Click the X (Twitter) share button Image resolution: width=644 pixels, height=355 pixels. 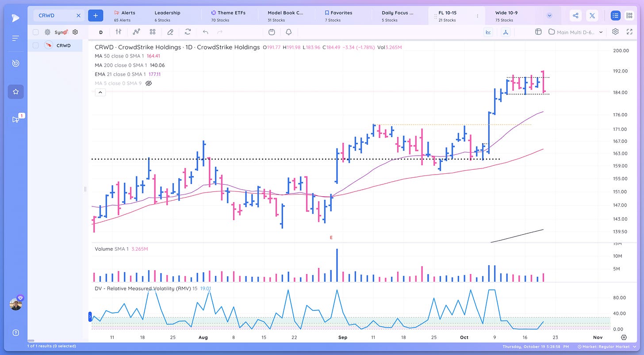(x=592, y=15)
